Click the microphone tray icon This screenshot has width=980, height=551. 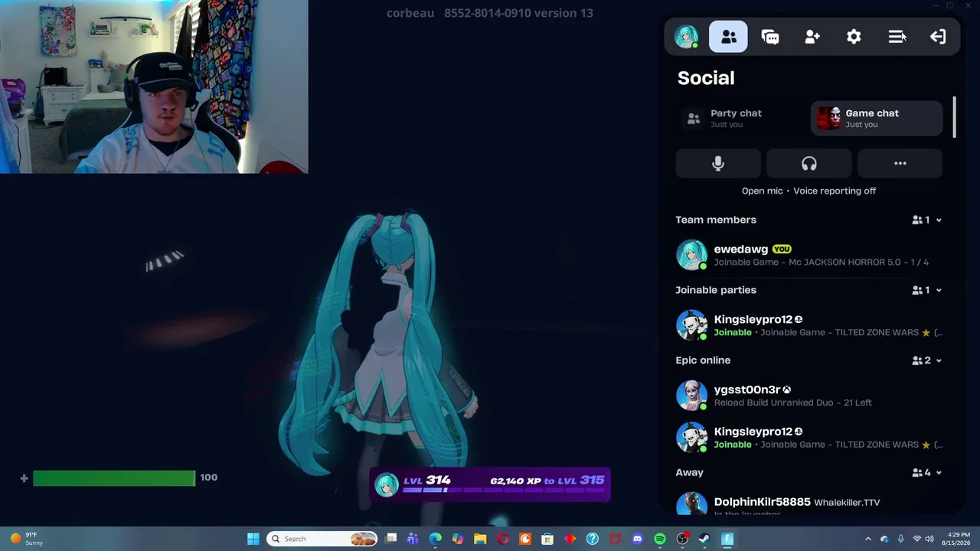click(x=900, y=539)
